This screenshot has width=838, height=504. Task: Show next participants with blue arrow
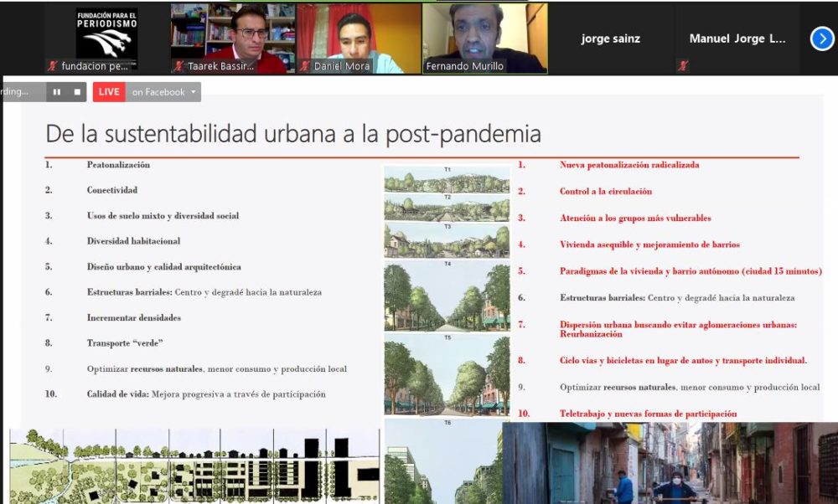tap(822, 39)
